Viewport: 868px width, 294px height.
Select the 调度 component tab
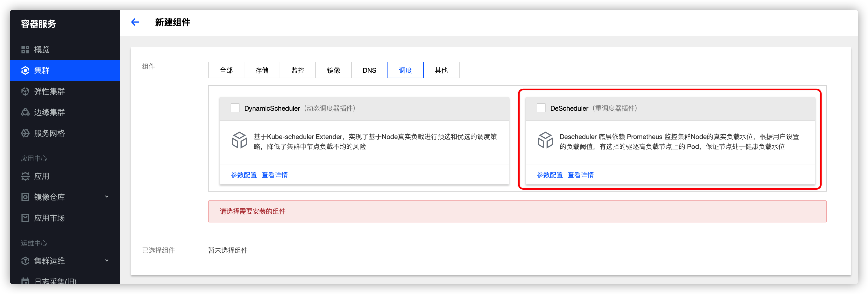click(x=405, y=70)
